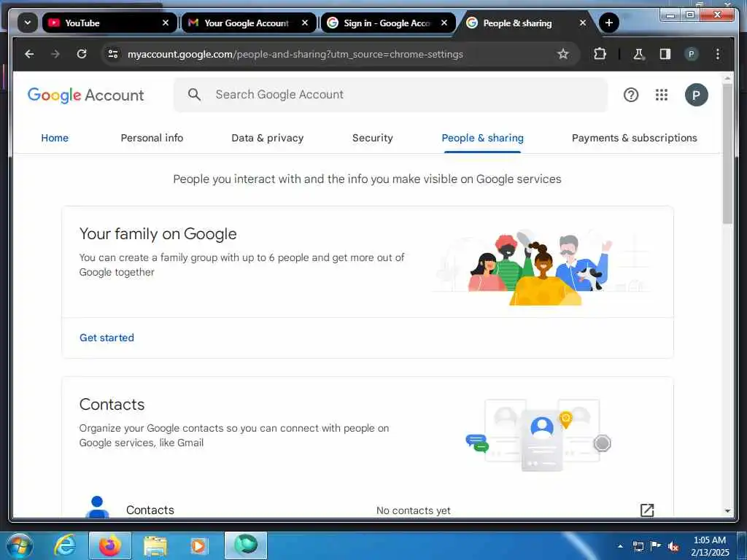Image resolution: width=747 pixels, height=560 pixels.
Task: Reload the current page
Action: tap(82, 54)
